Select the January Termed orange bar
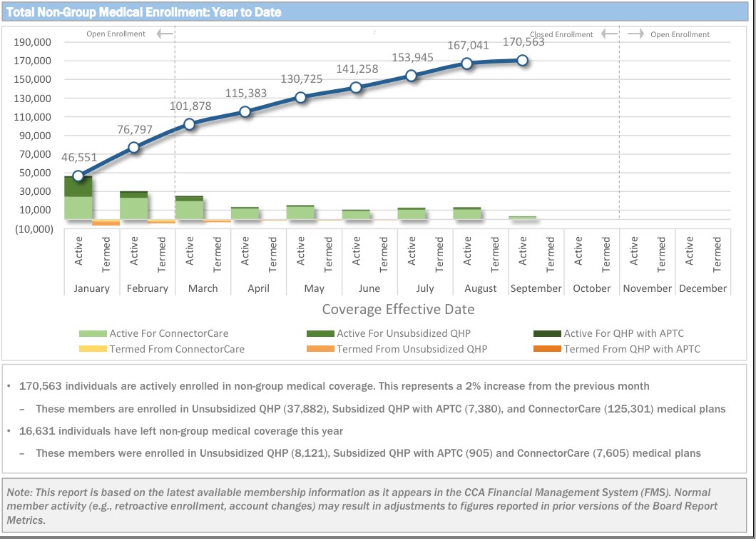756x541 pixels. click(x=106, y=223)
